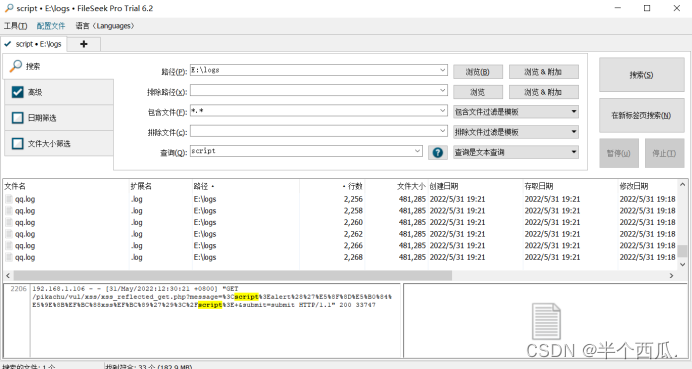Sort by the 文件大小 column header

396,186
